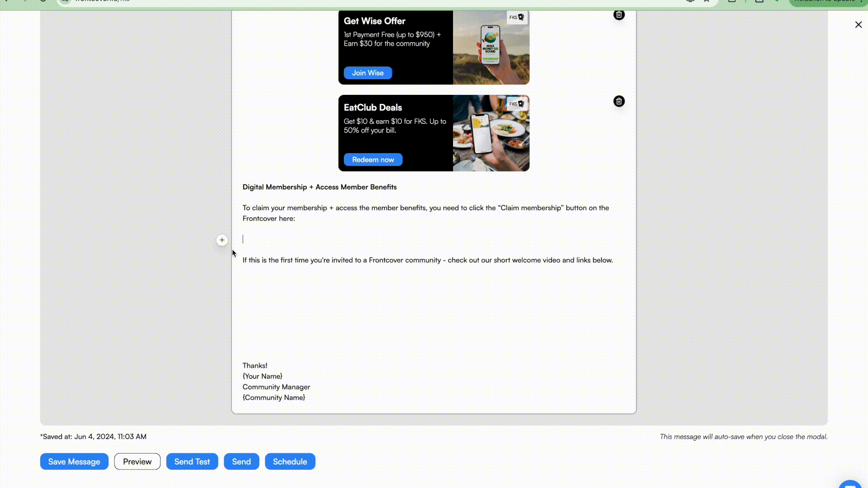Click FKS badge on EatClub card

[x=516, y=104]
